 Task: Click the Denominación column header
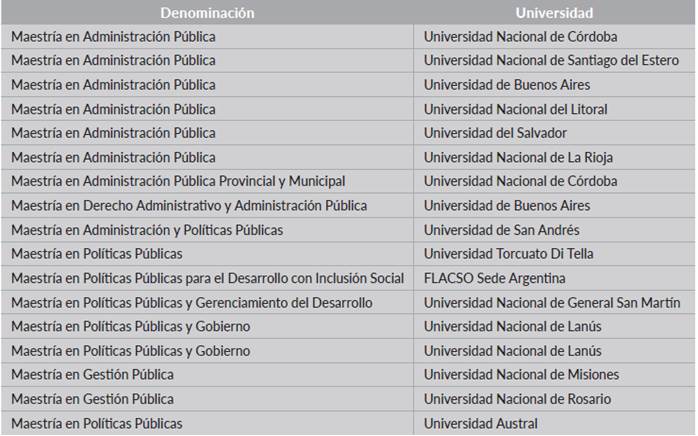click(207, 13)
